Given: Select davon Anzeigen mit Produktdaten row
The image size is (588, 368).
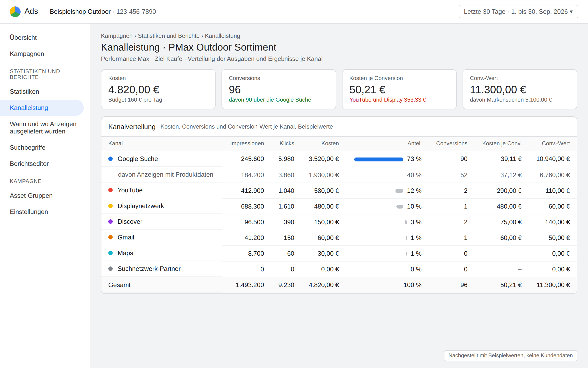Looking at the screenshot, I should [166, 174].
